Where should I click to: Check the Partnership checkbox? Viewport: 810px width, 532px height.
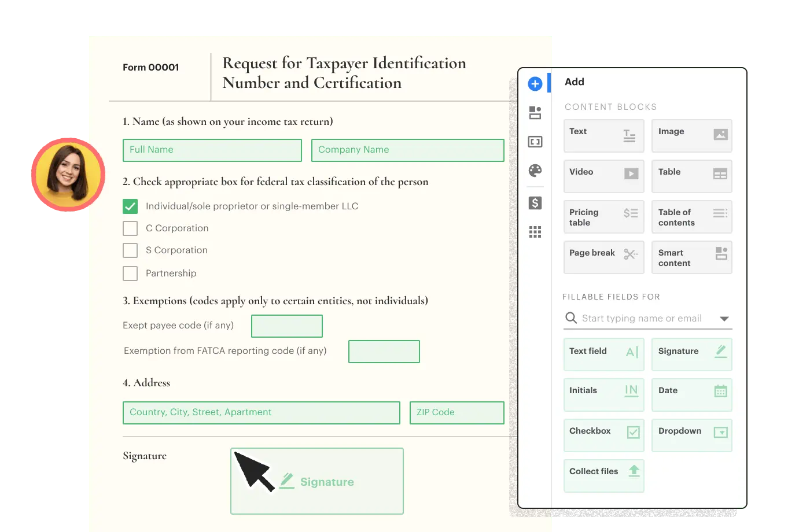coord(130,274)
